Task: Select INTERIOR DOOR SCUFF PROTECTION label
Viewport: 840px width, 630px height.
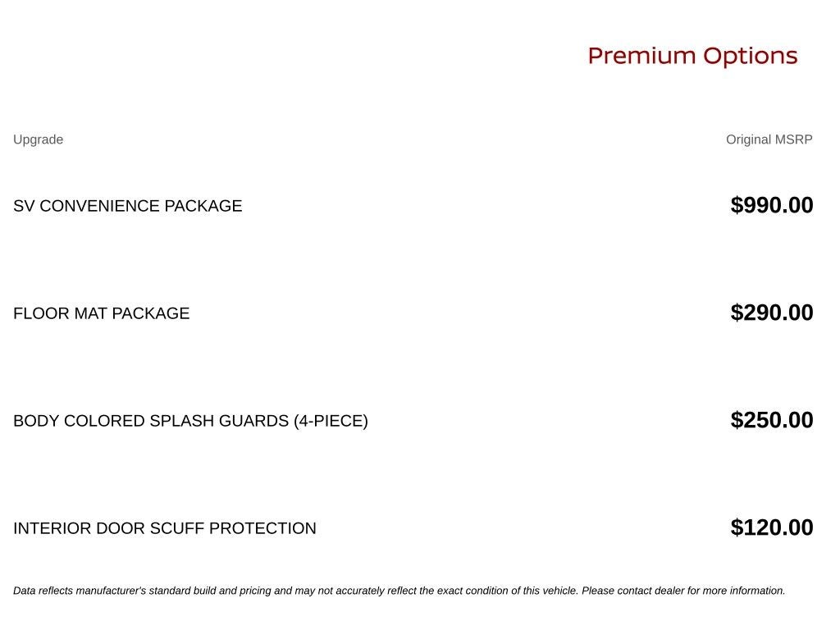Action: [x=164, y=528]
